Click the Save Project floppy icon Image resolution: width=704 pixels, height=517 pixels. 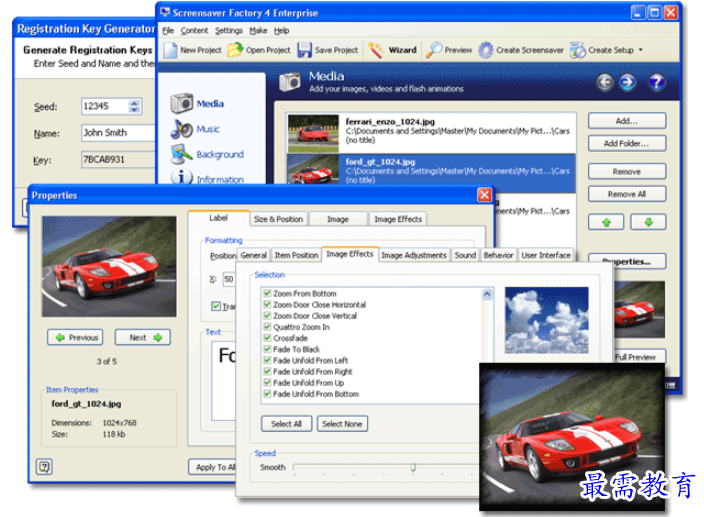coord(304,50)
